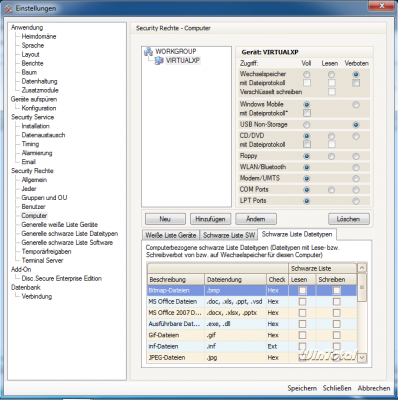Select Timing in settings tree
Viewport: 398px width, 400px height.
30,144
